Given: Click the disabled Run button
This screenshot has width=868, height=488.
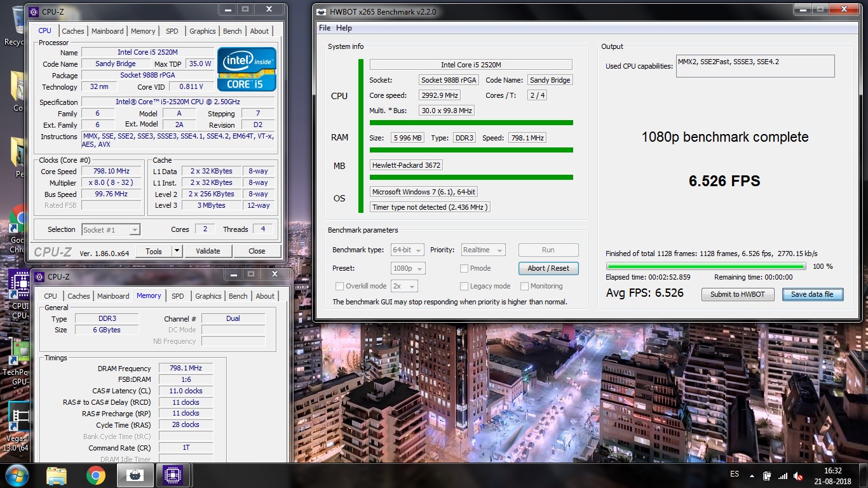Looking at the screenshot, I should pyautogui.click(x=548, y=250).
